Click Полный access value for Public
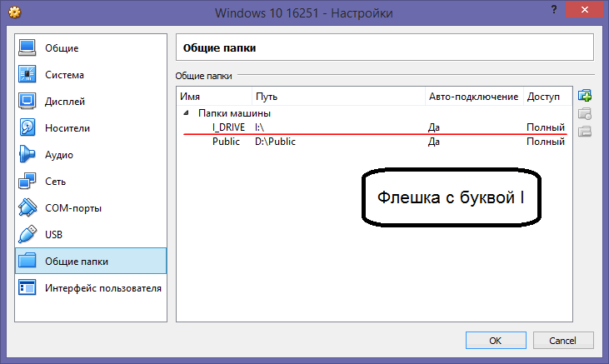Image resolution: width=609 pixels, height=364 pixels. (x=546, y=142)
